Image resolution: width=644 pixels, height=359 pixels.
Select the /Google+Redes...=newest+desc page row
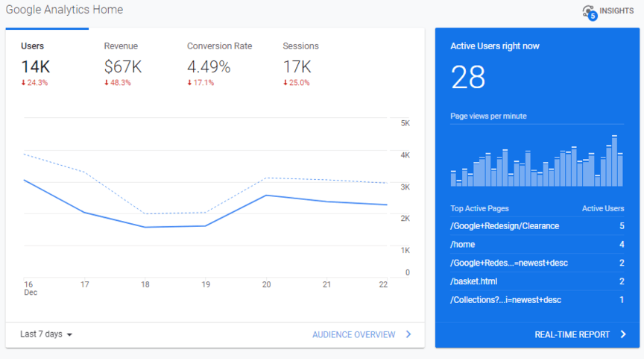click(x=537, y=263)
